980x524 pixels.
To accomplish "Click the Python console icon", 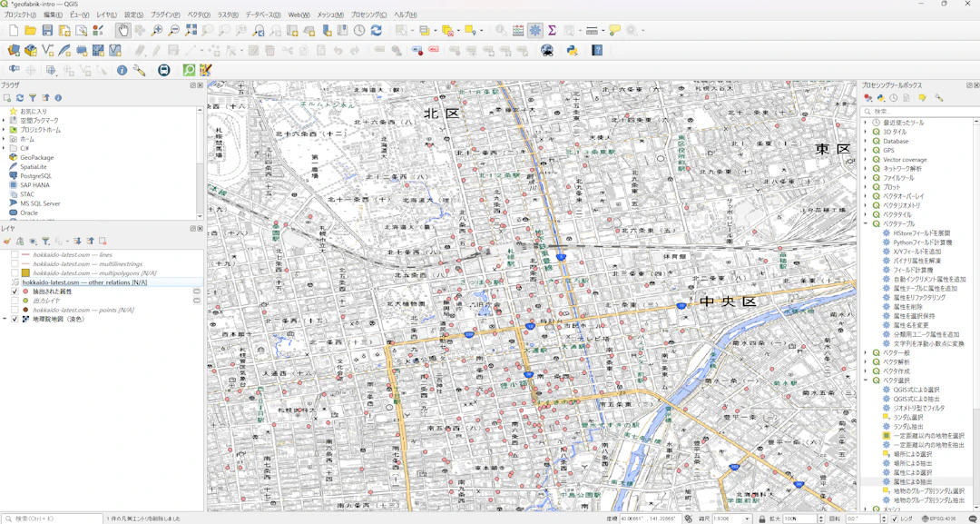I will click(x=572, y=51).
